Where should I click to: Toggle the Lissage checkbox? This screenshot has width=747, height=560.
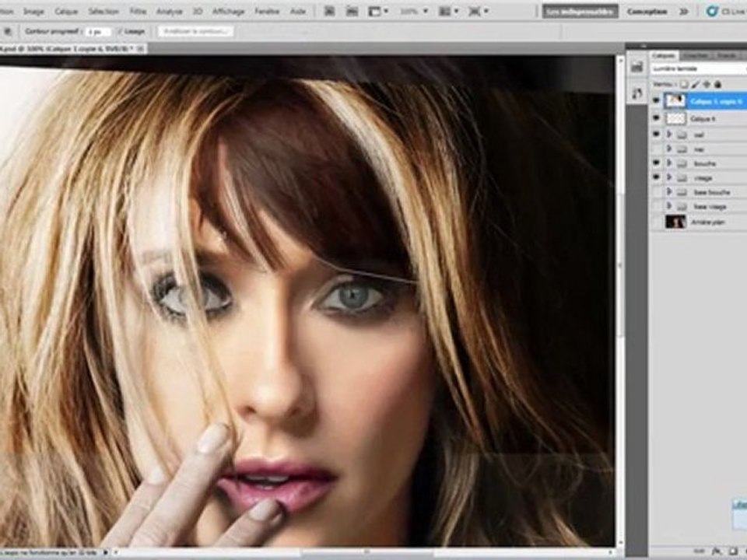tap(120, 31)
